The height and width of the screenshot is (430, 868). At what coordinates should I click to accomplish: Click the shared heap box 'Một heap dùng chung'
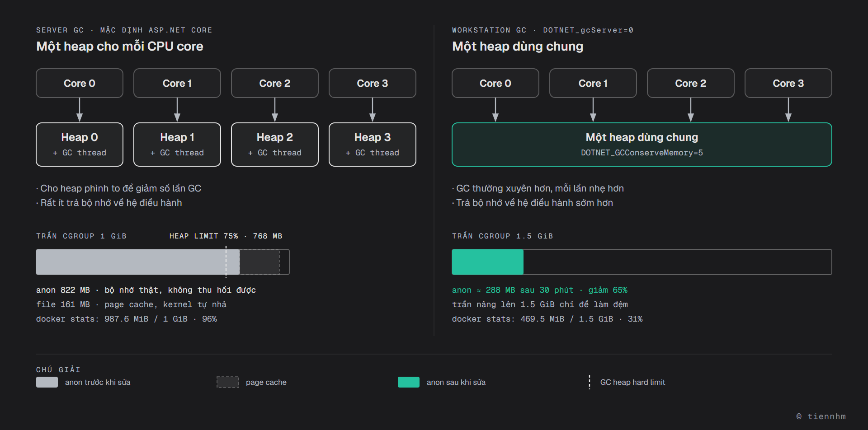click(642, 145)
